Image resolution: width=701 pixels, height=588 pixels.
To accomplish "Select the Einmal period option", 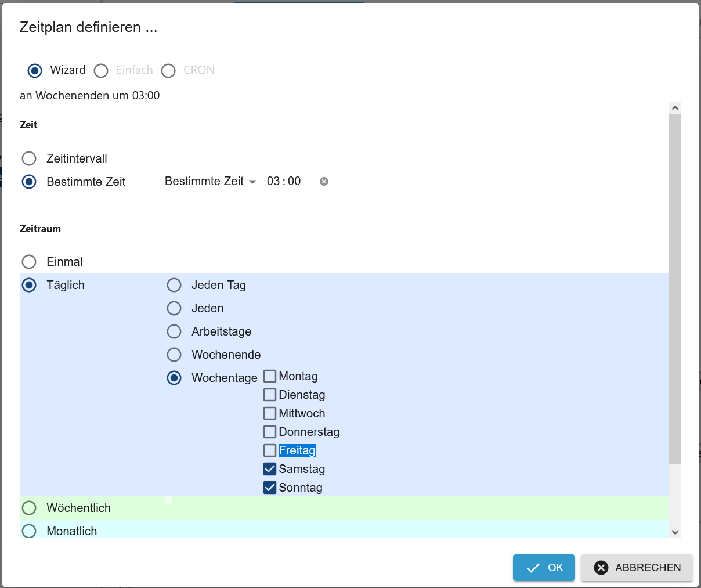I will pyautogui.click(x=29, y=262).
